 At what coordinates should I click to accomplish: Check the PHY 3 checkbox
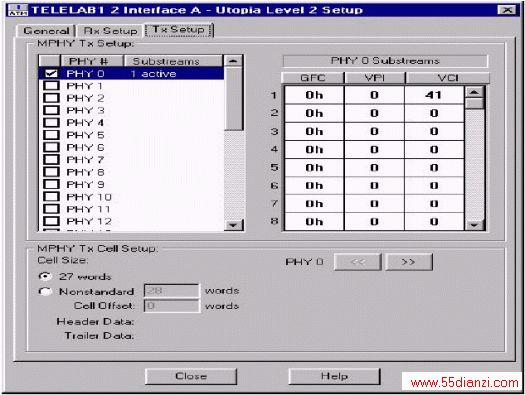[x=51, y=110]
